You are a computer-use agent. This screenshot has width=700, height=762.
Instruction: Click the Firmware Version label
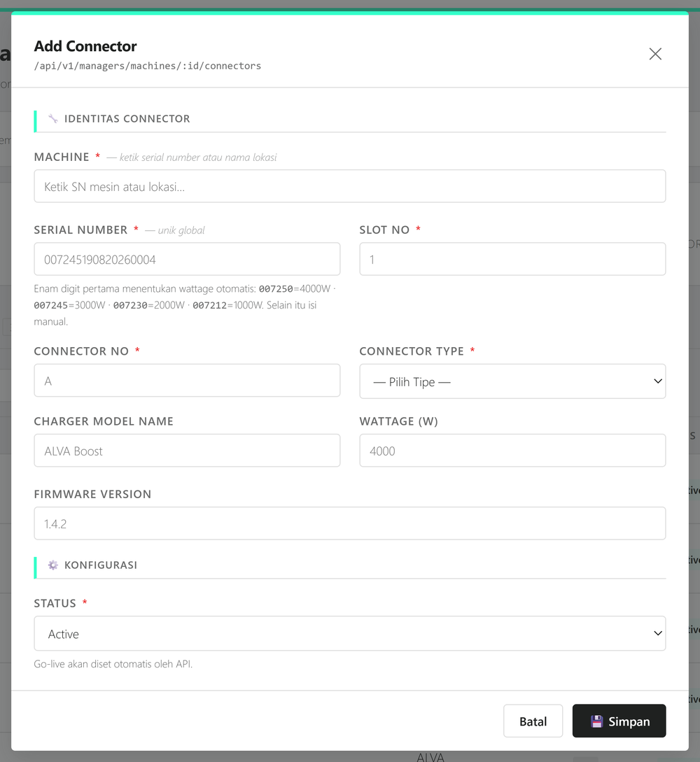[92, 494]
